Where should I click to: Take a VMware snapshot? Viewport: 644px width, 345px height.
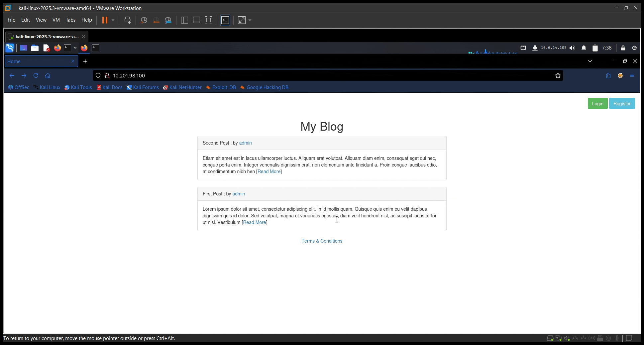pyautogui.click(x=144, y=20)
